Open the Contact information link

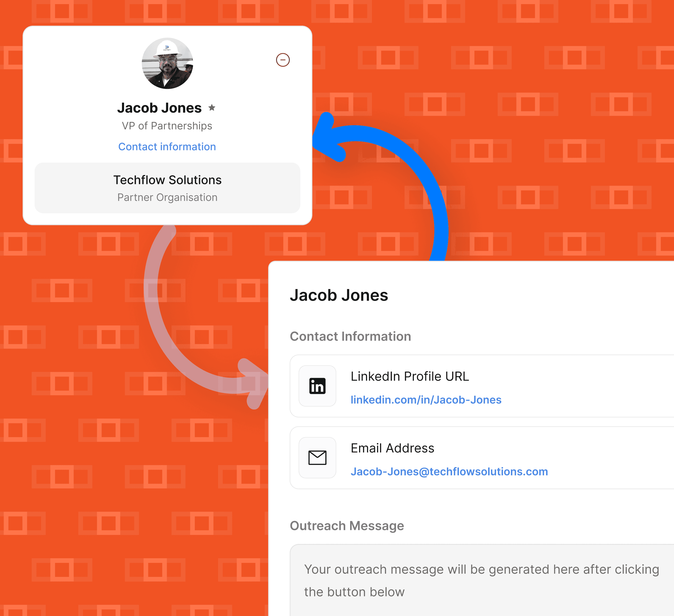point(167,147)
